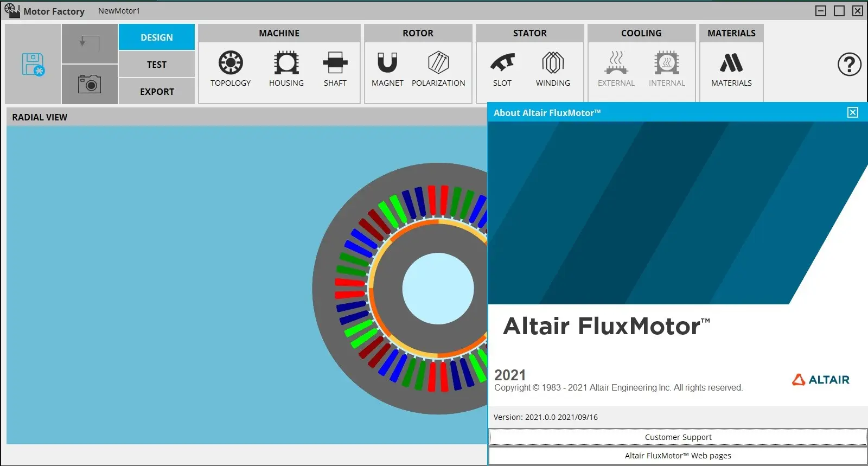Open the rotor Magnet settings
Image resolution: width=868 pixels, height=466 pixels.
click(x=387, y=69)
